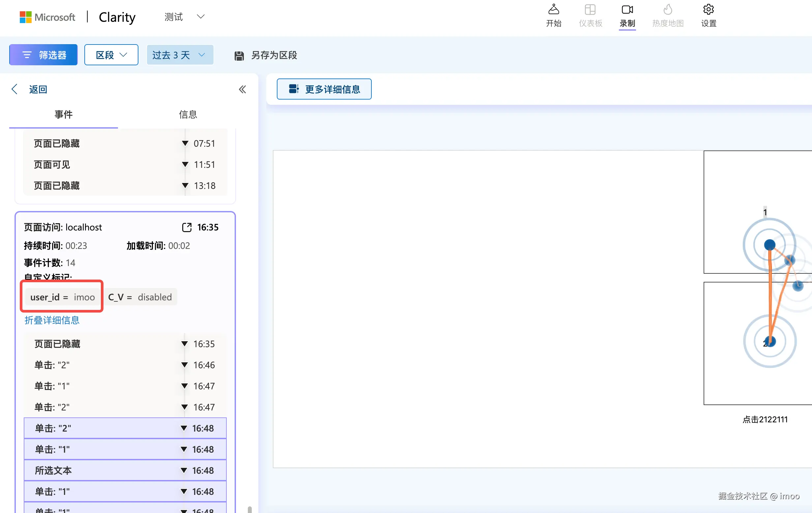
Task: Switch to the 录制 recordings icon
Action: click(627, 10)
